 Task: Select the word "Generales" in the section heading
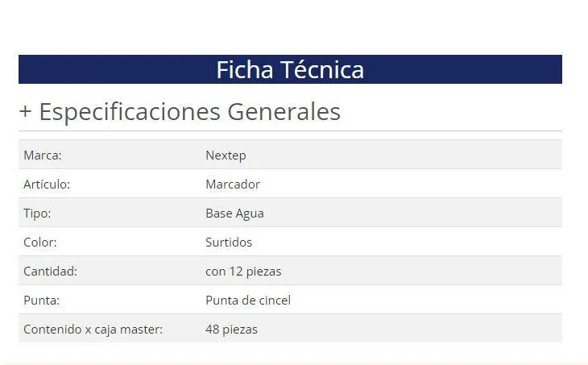(284, 112)
